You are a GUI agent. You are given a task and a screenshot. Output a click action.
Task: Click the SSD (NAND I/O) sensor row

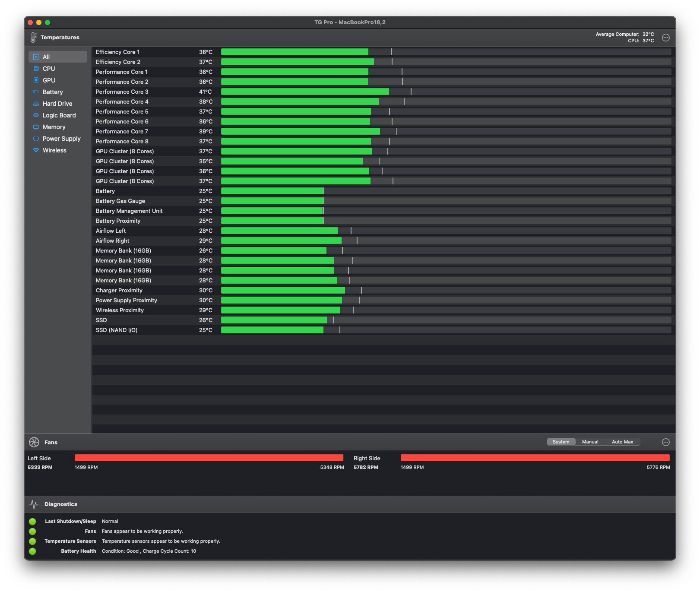383,330
